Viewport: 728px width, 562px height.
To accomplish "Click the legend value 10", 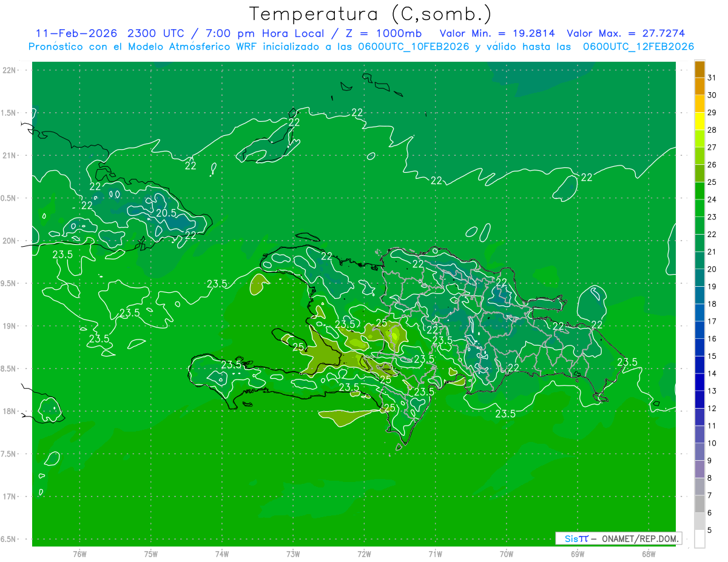I will (712, 443).
